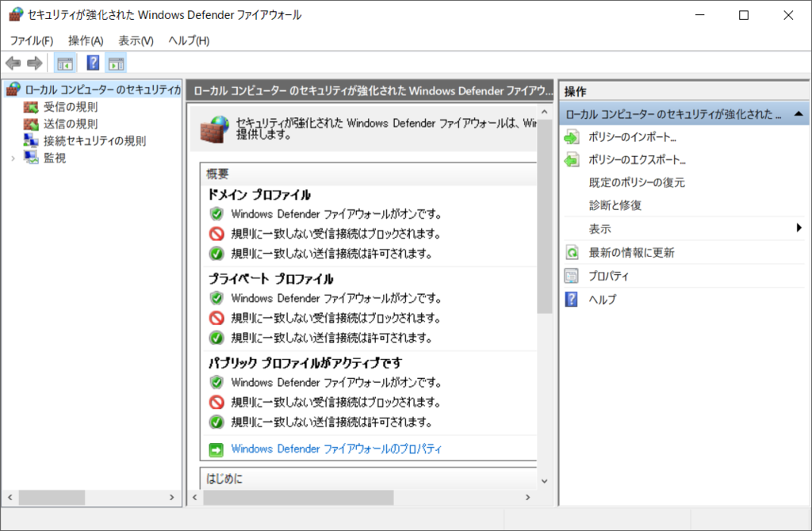Click the tree pane scroll right arrow
The height and width of the screenshot is (531, 812).
pos(172,498)
